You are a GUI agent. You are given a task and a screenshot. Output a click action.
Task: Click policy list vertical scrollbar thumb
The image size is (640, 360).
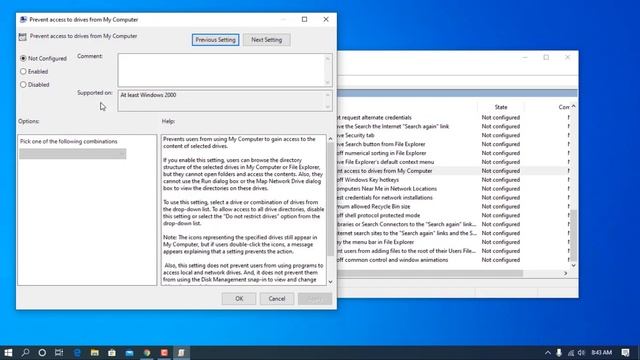573,236
